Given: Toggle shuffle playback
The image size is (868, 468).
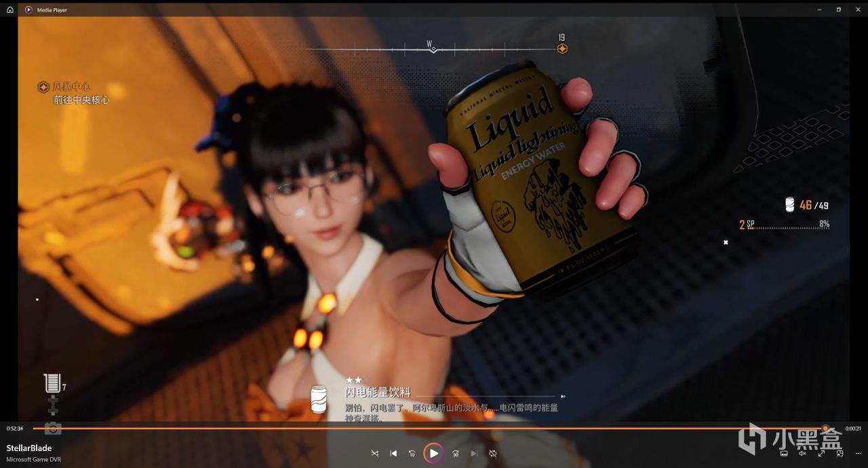Looking at the screenshot, I should (x=375, y=453).
